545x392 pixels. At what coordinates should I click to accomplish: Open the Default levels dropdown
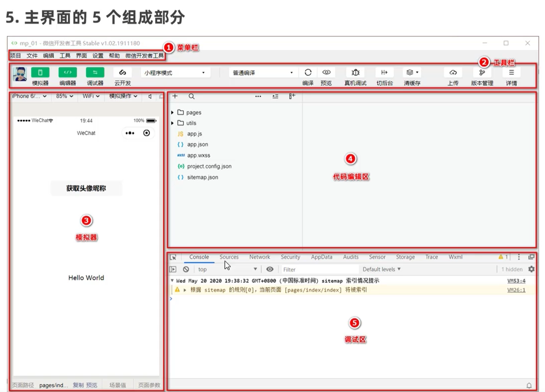pos(382,269)
